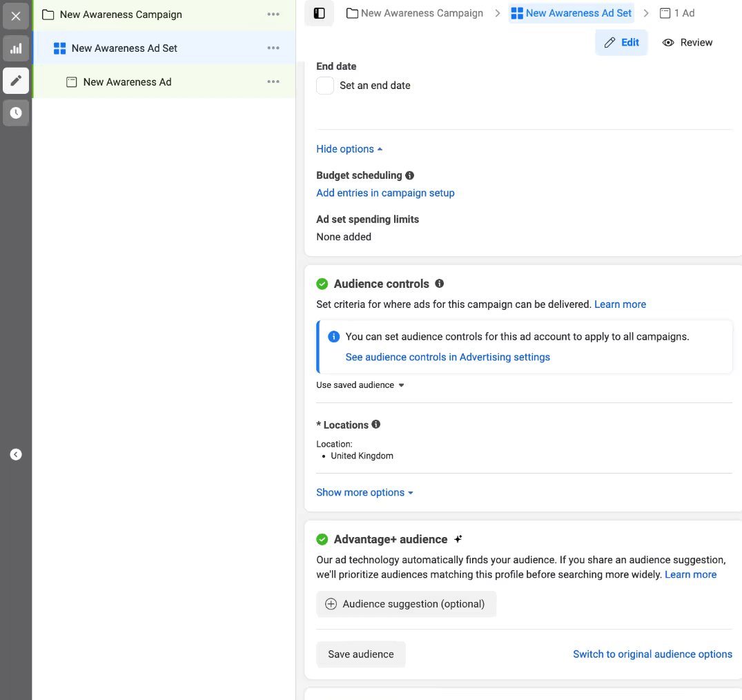The image size is (742, 700).
Task: Open the history clock icon in the sidebar
Action: pos(16,113)
